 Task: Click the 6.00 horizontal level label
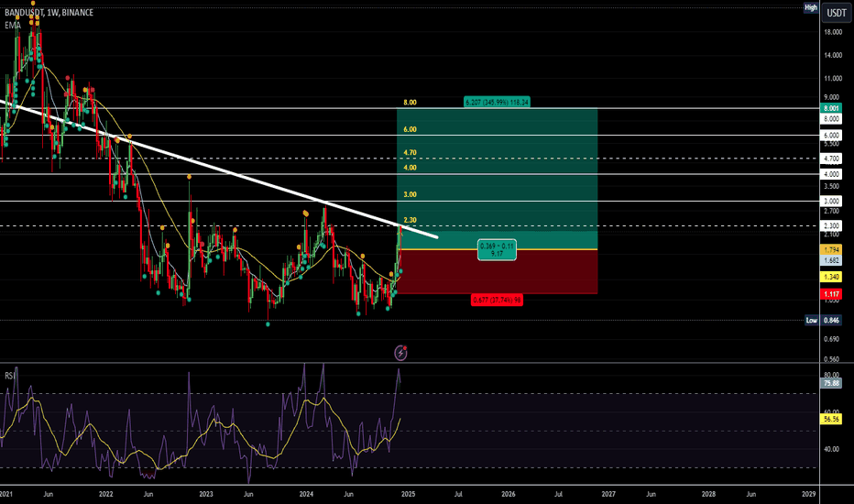point(410,129)
